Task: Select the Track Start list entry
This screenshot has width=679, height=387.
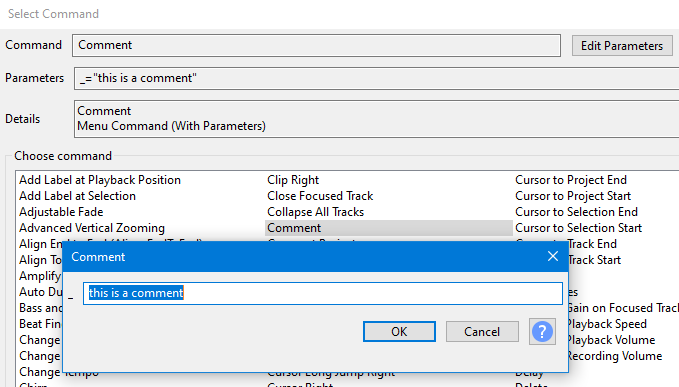Action: pyautogui.click(x=595, y=260)
